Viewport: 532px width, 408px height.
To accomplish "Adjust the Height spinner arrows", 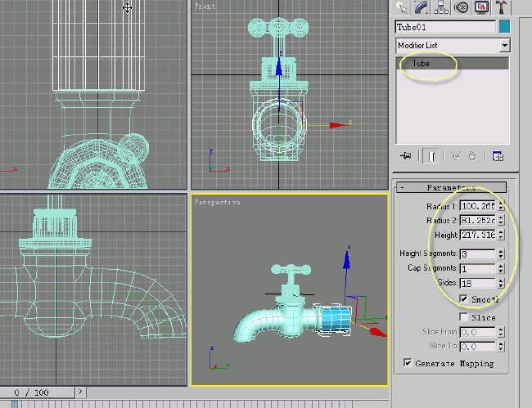I will [x=501, y=235].
